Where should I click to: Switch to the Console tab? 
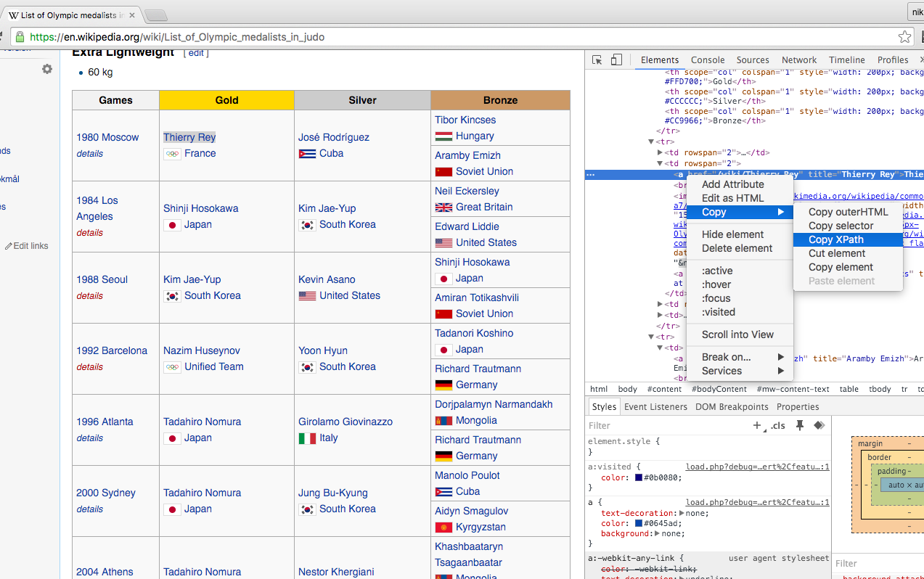pos(707,59)
